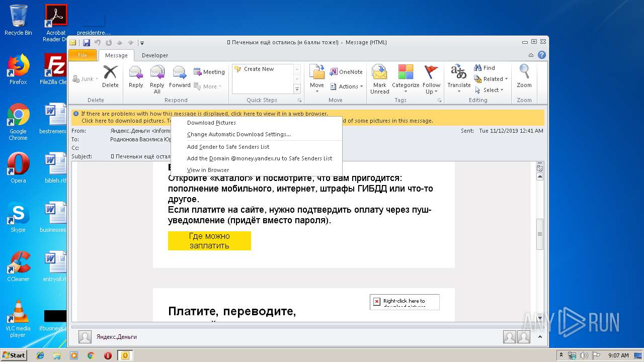Image resolution: width=644 pixels, height=362 pixels.
Task: Launch VLC media player desktop shortcut
Action: pyautogui.click(x=18, y=318)
